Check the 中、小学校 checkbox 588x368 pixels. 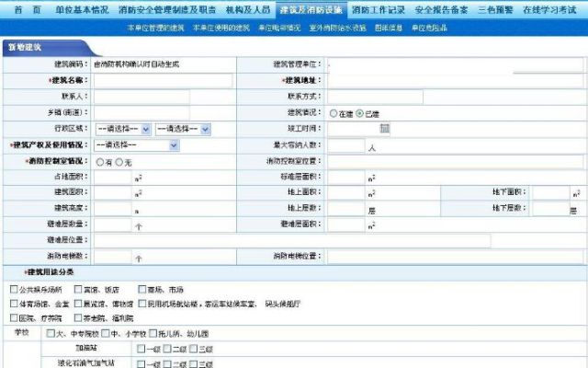[106, 333]
